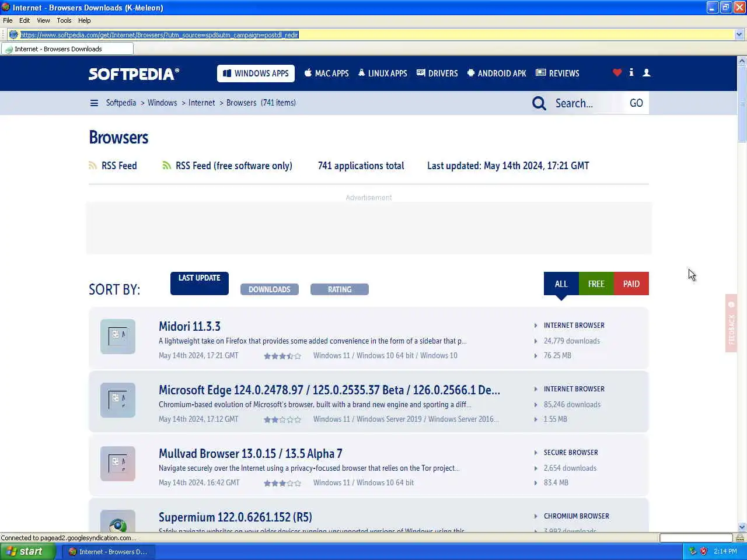Click CHROMIUM BROWSER category link
Image resolution: width=747 pixels, height=560 pixels.
pos(577,516)
